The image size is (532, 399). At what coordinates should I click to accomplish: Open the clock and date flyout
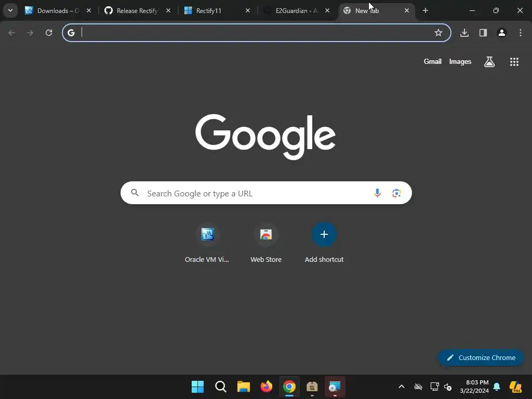pos(474,387)
